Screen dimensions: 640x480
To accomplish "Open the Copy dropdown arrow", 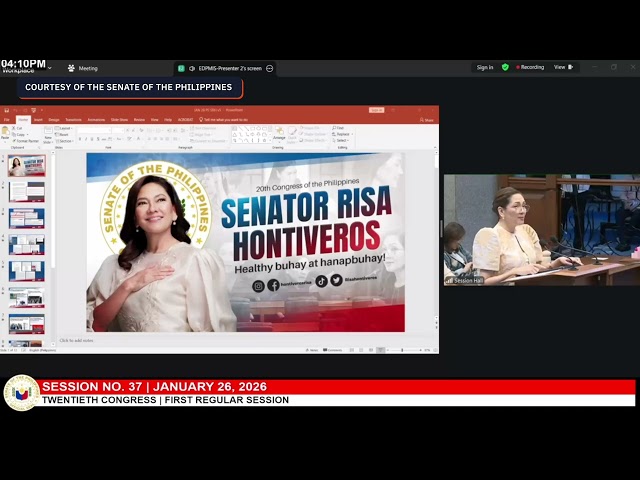I will pyautogui.click(x=28, y=135).
